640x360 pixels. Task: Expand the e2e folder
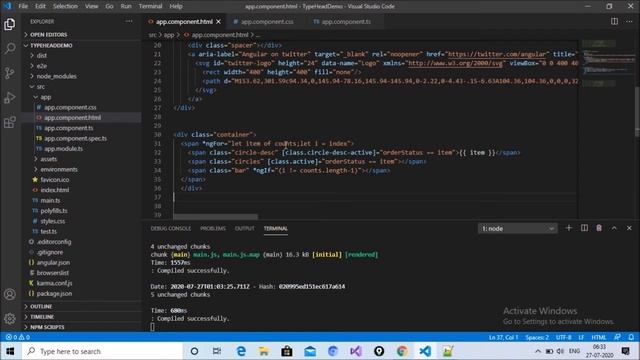[x=82, y=66]
